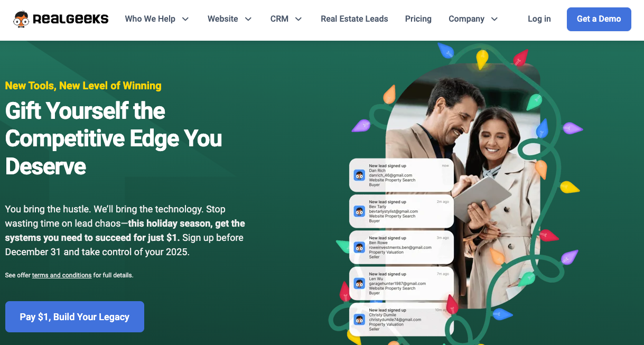
Task: Open the Real Estate Leads page
Action: [x=354, y=19]
